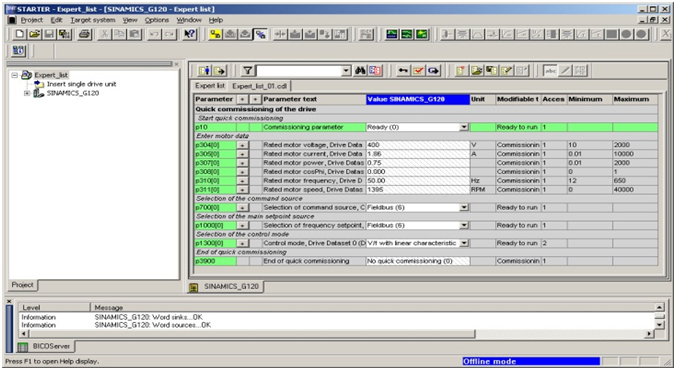Switch to the Expert_list_01.cdl tab

(x=260, y=86)
